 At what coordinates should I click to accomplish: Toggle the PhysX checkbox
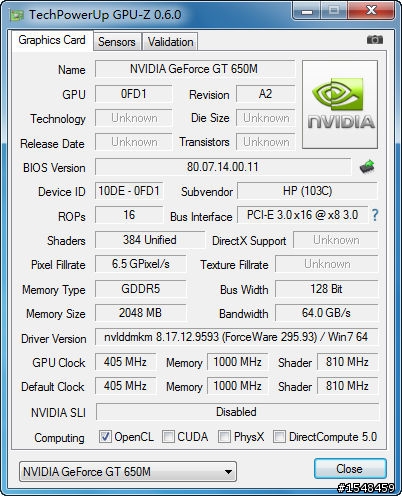coord(224,436)
